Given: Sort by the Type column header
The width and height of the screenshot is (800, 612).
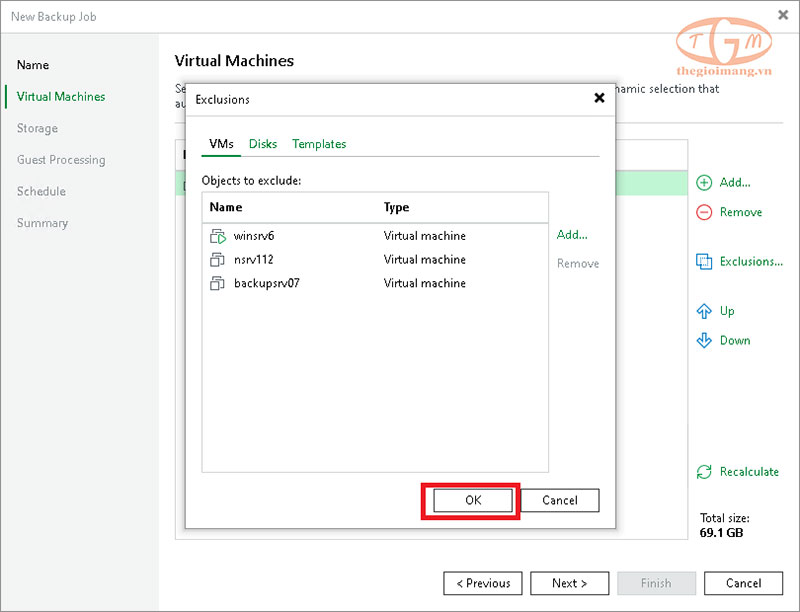Looking at the screenshot, I should click(x=396, y=207).
